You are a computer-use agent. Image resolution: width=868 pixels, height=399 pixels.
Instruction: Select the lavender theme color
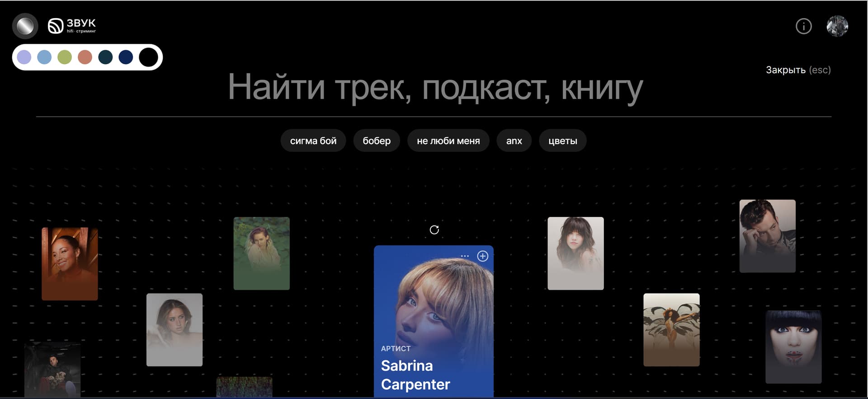pyautogui.click(x=24, y=57)
